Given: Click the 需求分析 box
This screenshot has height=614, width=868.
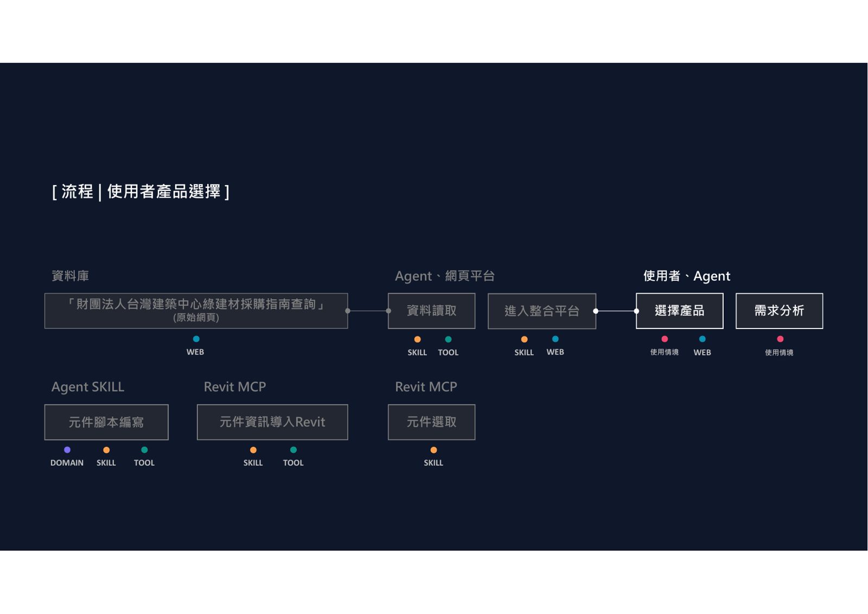Looking at the screenshot, I should [779, 311].
